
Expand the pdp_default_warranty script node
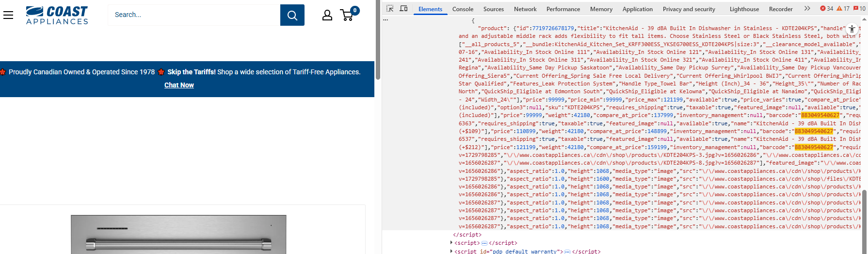pos(452,251)
